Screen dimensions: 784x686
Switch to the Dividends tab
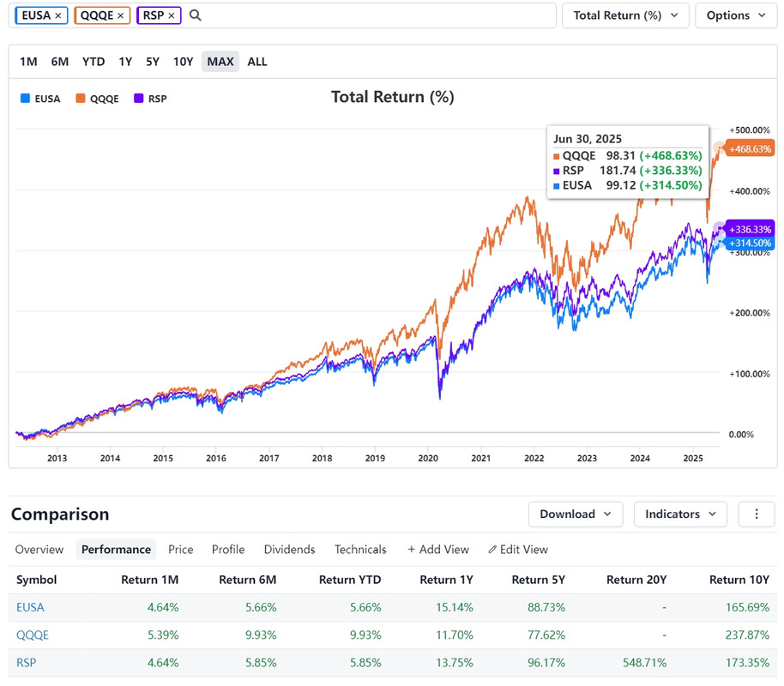pyautogui.click(x=290, y=550)
